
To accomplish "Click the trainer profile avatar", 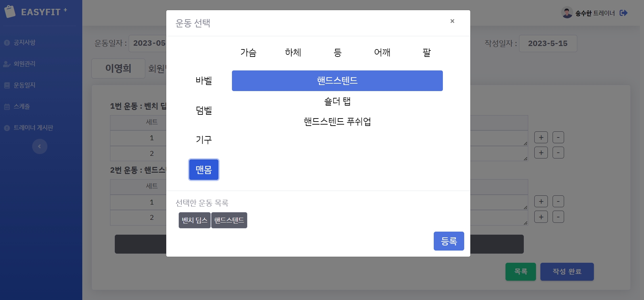I will 567,13.
